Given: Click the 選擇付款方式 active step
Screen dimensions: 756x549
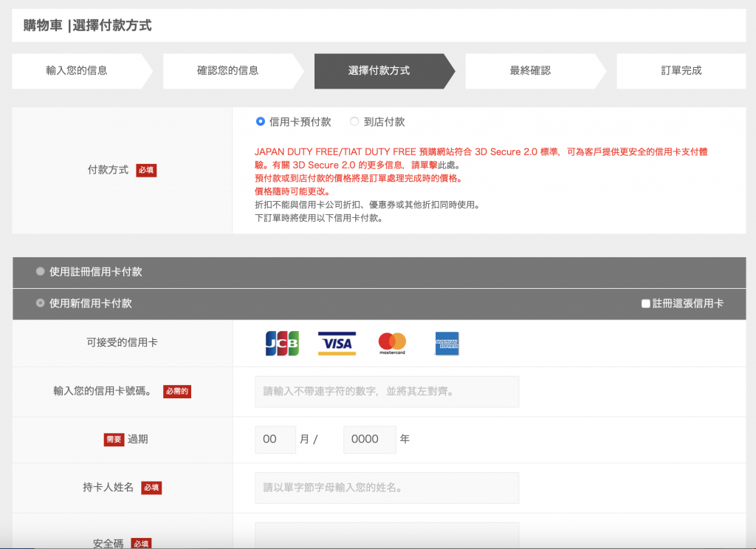Looking at the screenshot, I should (379, 71).
